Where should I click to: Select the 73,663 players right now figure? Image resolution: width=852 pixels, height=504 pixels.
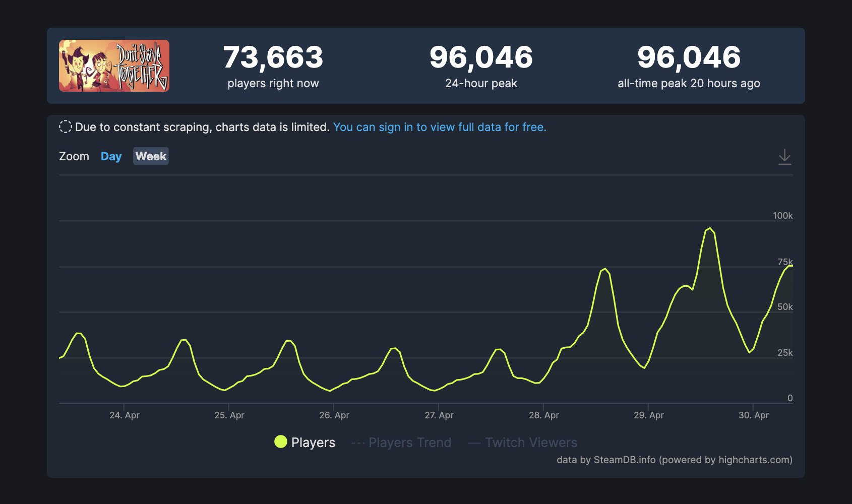click(x=273, y=57)
